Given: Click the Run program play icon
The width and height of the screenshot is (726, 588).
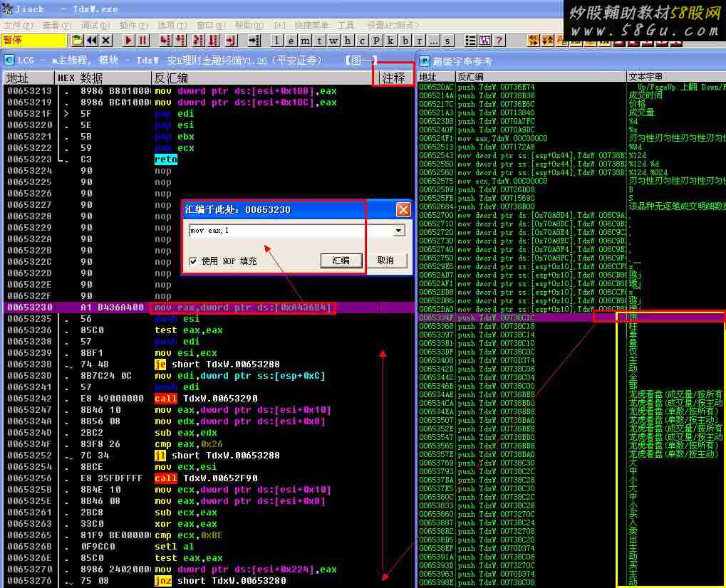Looking at the screenshot, I should point(129,41).
